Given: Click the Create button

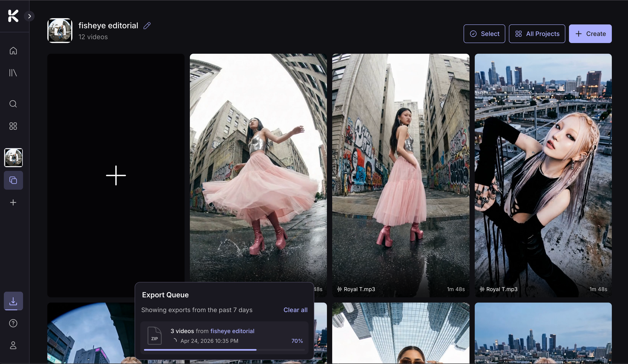Looking at the screenshot, I should 590,34.
